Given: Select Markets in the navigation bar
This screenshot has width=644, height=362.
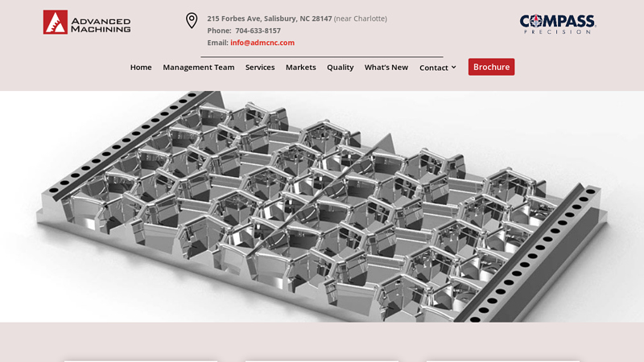Looking at the screenshot, I should [301, 68].
